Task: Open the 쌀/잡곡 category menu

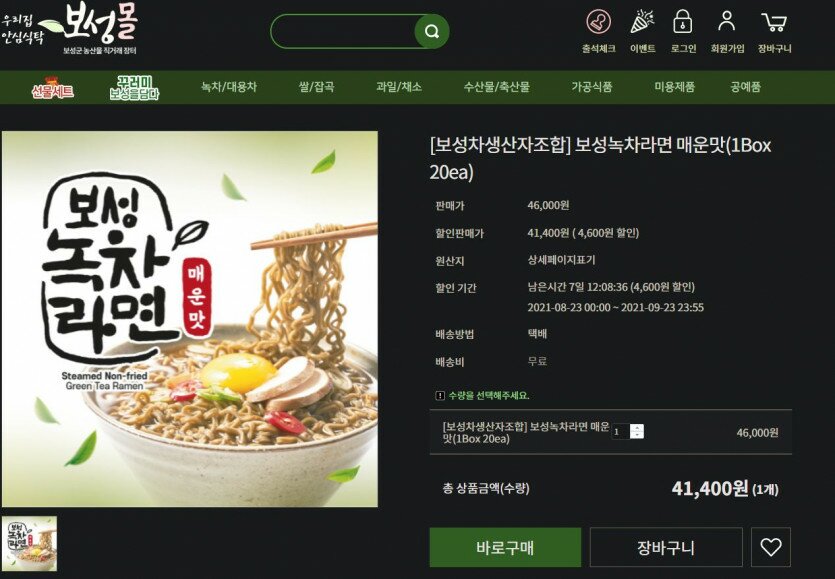Action: (x=316, y=87)
